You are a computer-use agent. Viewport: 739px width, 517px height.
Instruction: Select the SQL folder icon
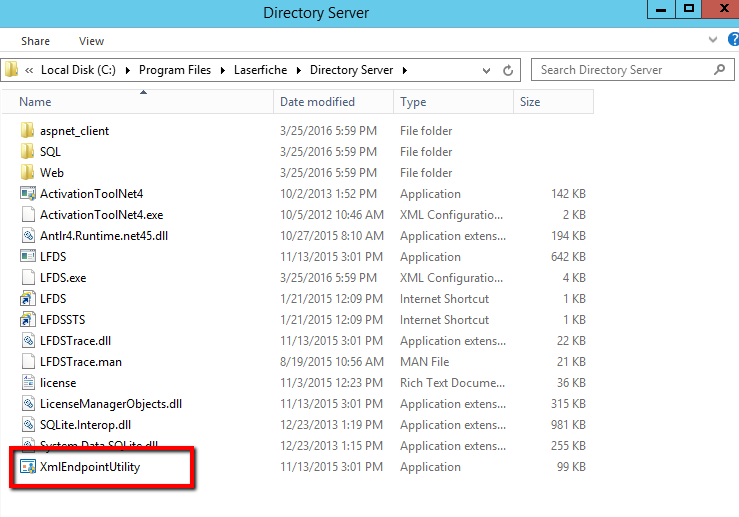point(27,152)
